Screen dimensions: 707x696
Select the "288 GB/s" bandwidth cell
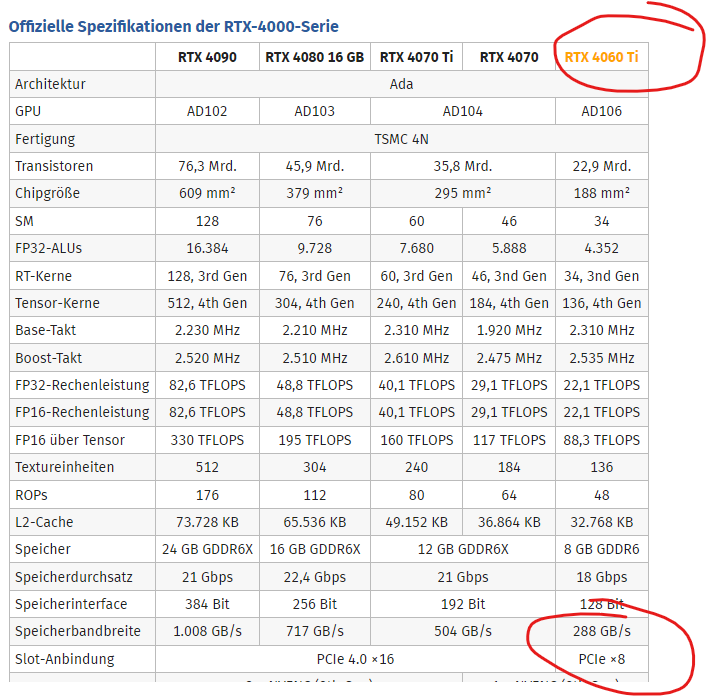[601, 632]
